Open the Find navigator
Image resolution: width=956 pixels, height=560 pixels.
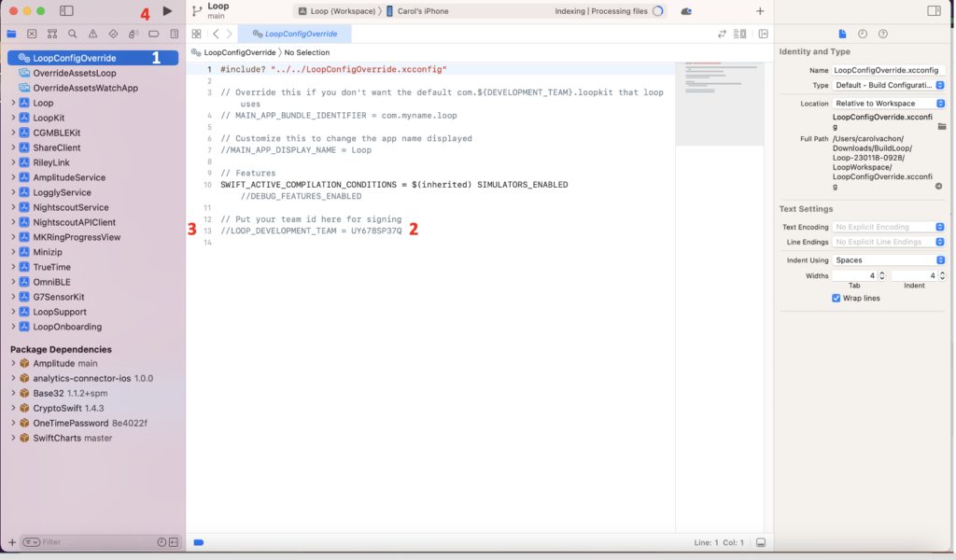click(73, 34)
